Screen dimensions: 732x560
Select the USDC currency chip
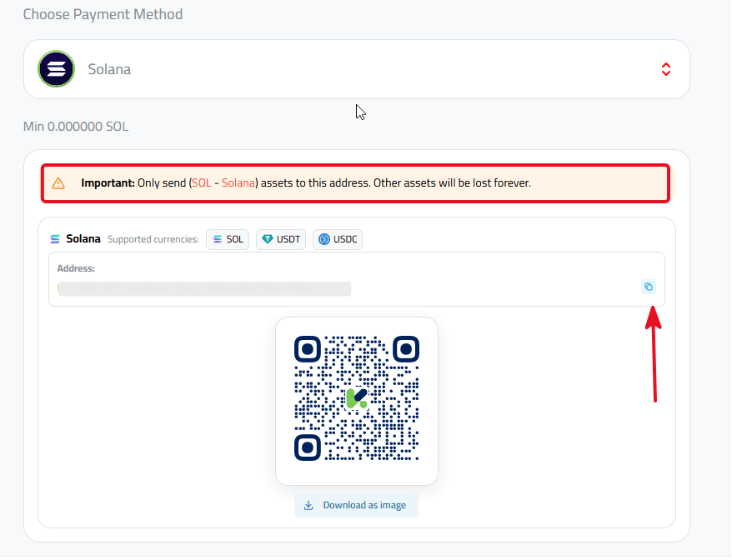click(x=338, y=239)
